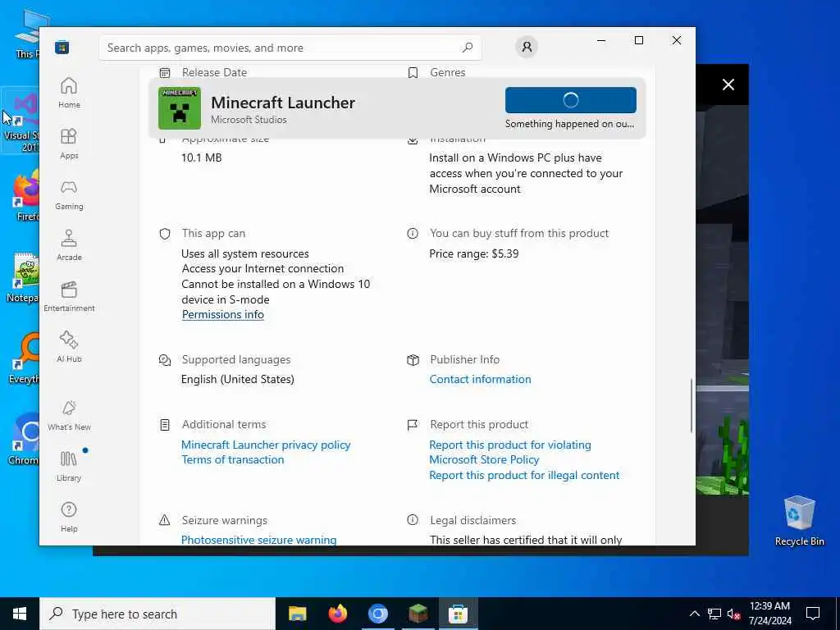Open the Arcade section
The width and height of the screenshot is (840, 630).
69,245
